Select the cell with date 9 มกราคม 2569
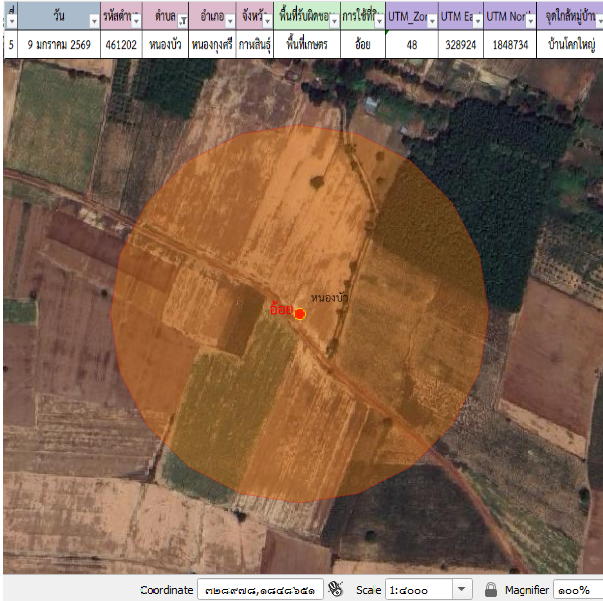Viewport: 603px width, 601px height. pos(60,45)
